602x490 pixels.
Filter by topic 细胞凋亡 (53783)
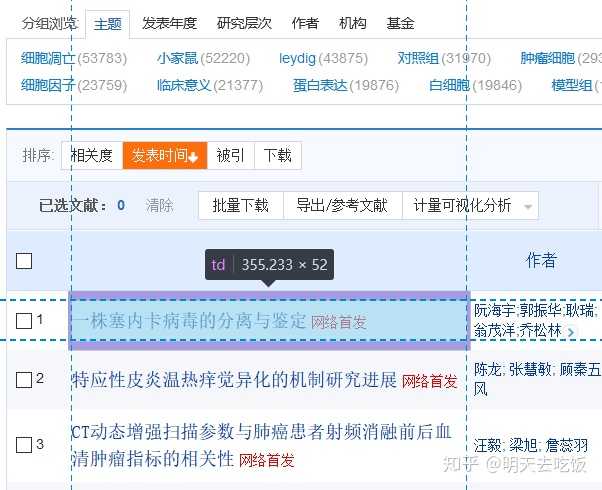74,58
